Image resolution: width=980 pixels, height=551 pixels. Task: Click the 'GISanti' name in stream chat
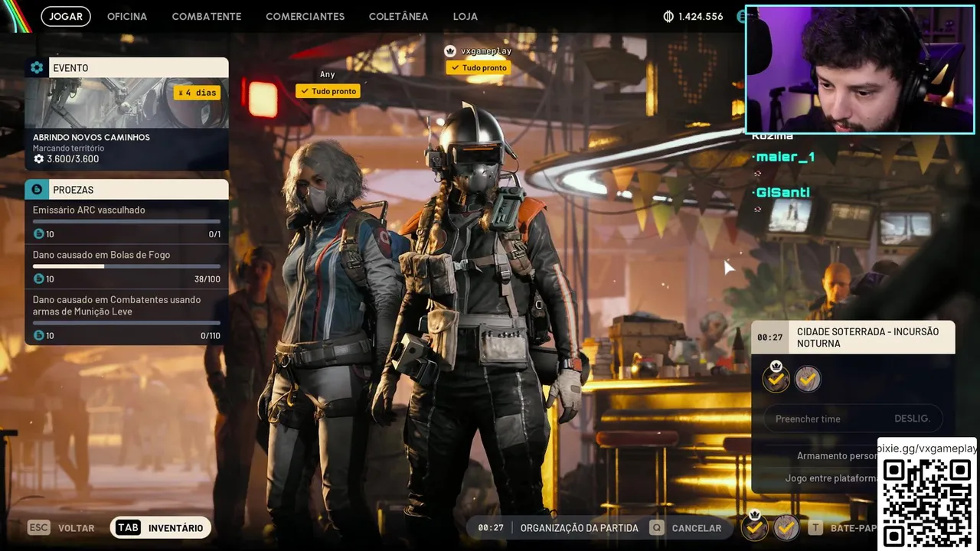(780, 192)
